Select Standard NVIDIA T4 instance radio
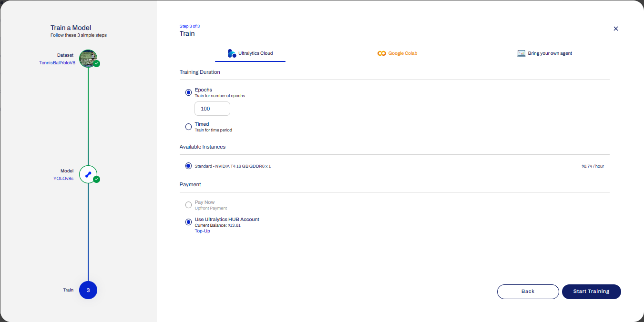Screen dimensions: 644x322 pyautogui.click(x=188, y=166)
